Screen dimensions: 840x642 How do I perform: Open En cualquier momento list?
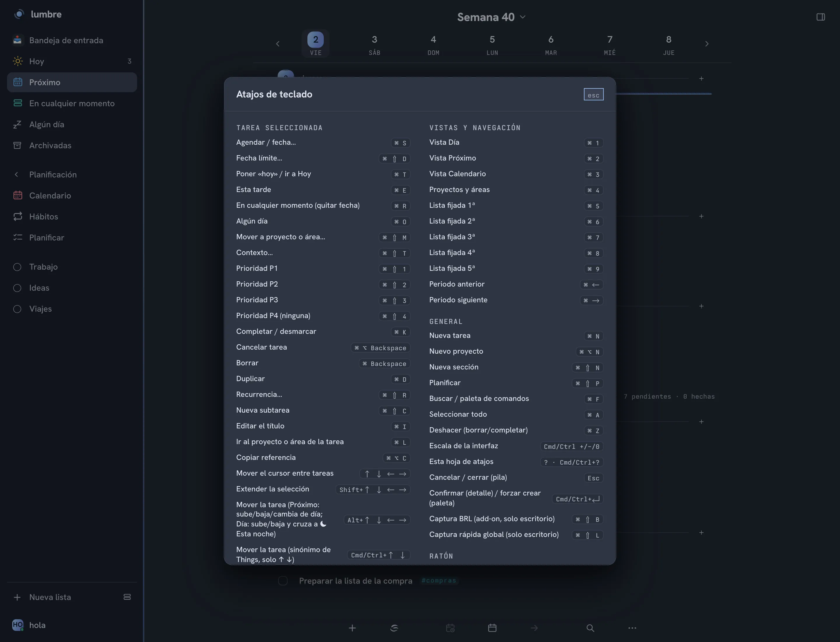(x=72, y=103)
